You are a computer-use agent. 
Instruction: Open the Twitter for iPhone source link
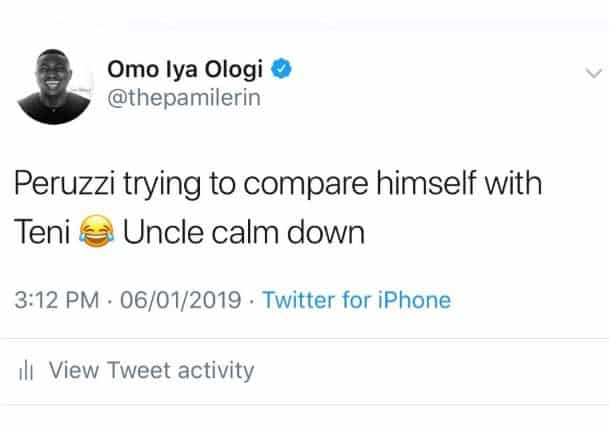click(x=356, y=300)
